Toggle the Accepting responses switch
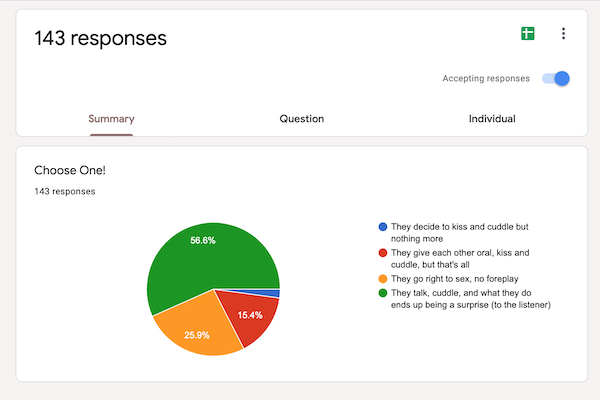Image resolution: width=600 pixels, height=400 pixels. [x=556, y=78]
